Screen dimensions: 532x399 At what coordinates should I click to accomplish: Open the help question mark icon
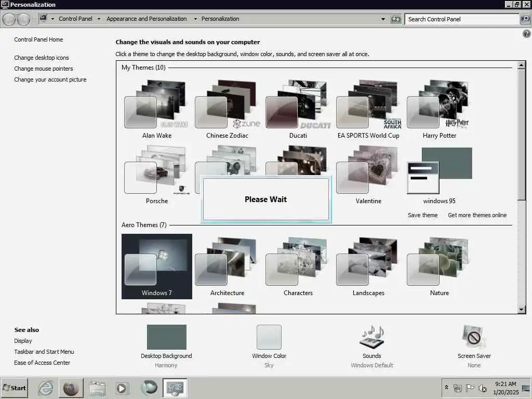point(527,34)
